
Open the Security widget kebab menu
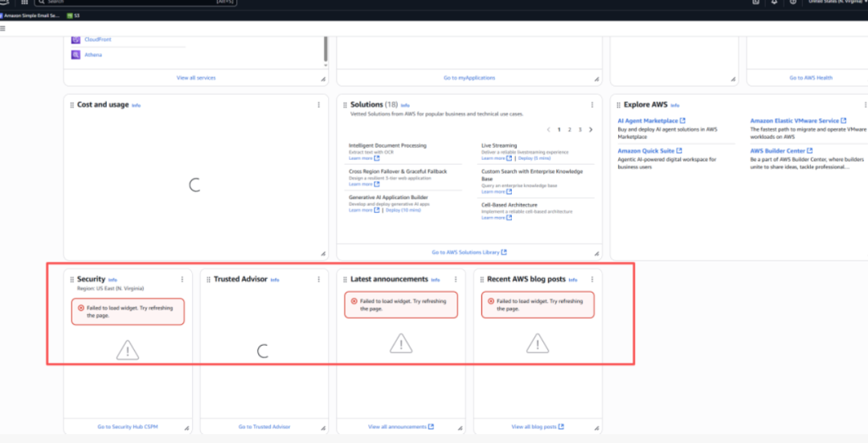click(182, 280)
